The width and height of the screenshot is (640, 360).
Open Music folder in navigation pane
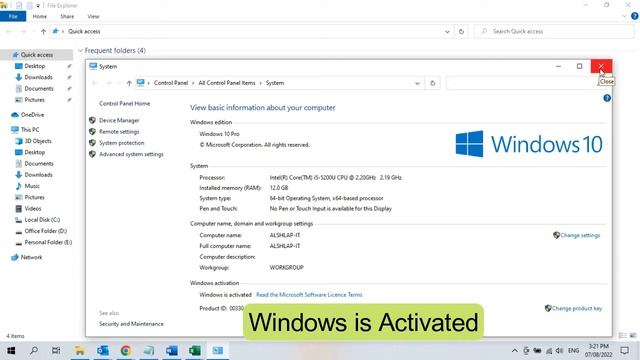(x=32, y=186)
